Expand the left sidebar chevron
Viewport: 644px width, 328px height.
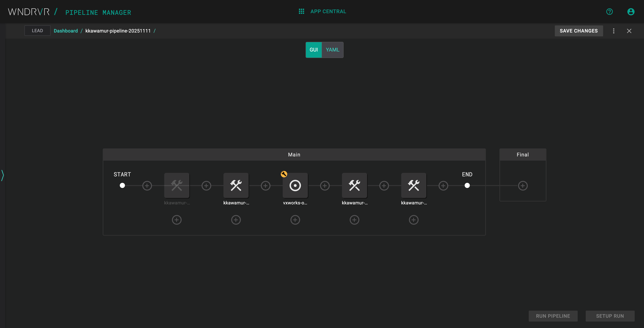coord(3,175)
